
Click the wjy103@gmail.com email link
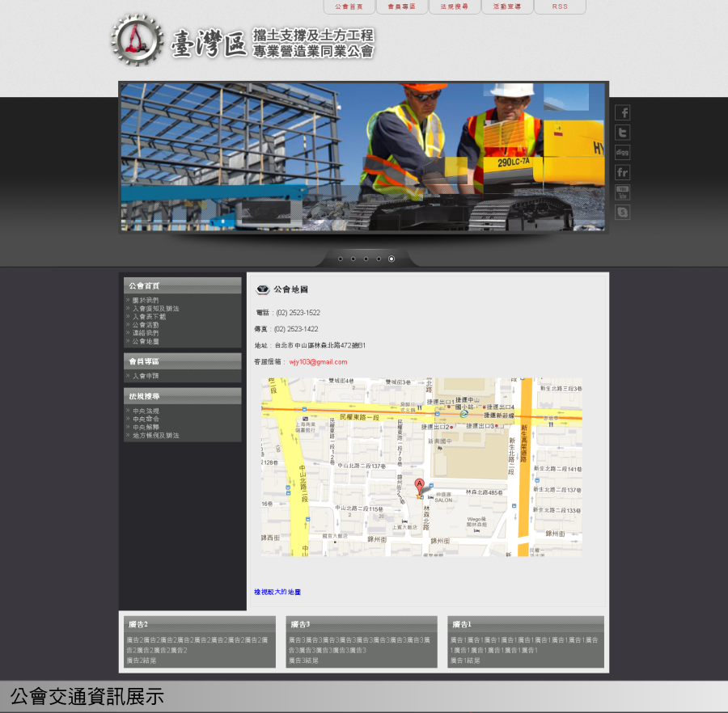[x=318, y=361]
